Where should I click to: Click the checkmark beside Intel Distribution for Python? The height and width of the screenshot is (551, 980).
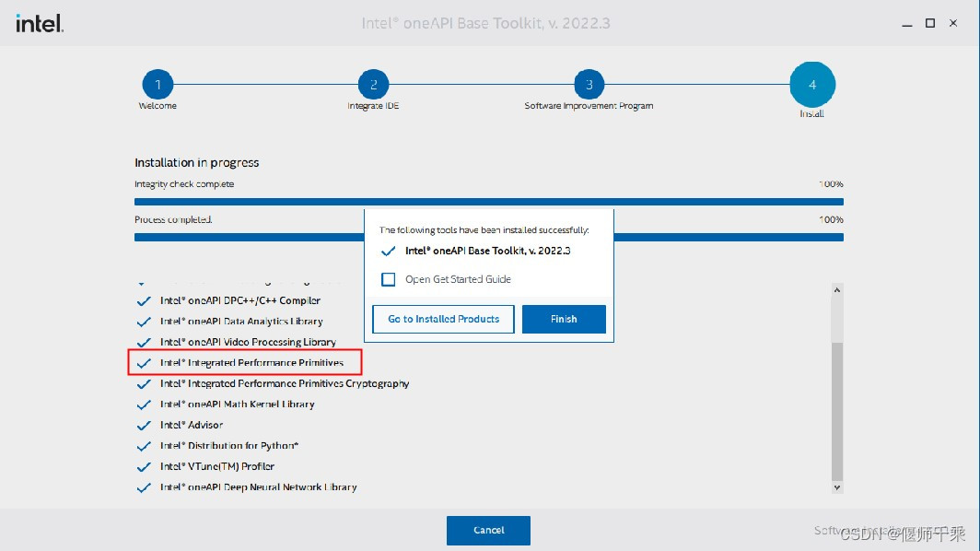tap(145, 445)
